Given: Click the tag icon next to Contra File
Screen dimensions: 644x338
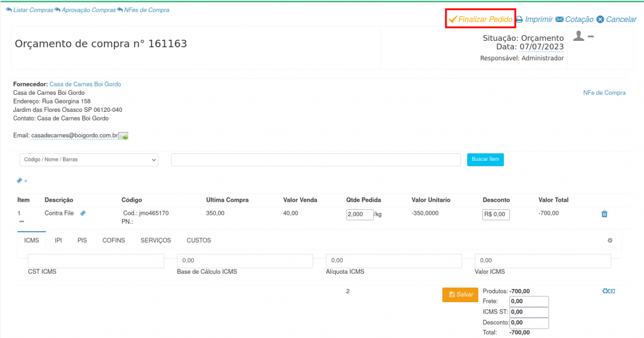Looking at the screenshot, I should pos(83,214).
